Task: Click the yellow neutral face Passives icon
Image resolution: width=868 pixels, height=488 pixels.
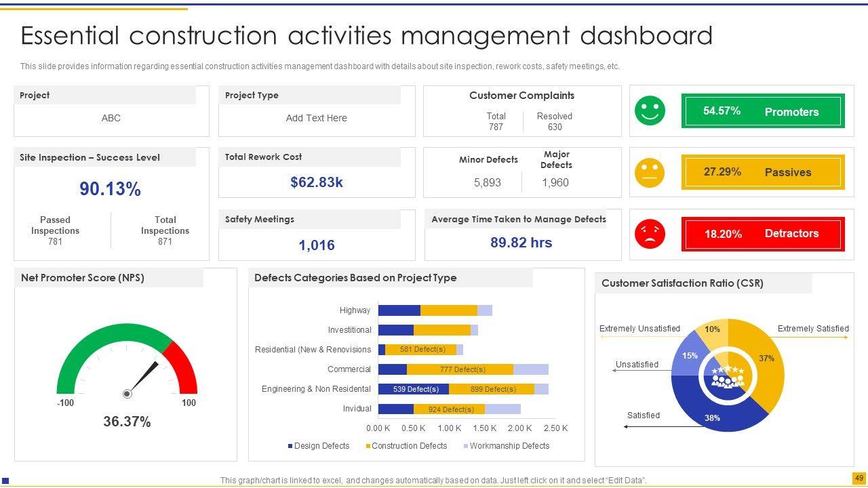Action: point(650,172)
